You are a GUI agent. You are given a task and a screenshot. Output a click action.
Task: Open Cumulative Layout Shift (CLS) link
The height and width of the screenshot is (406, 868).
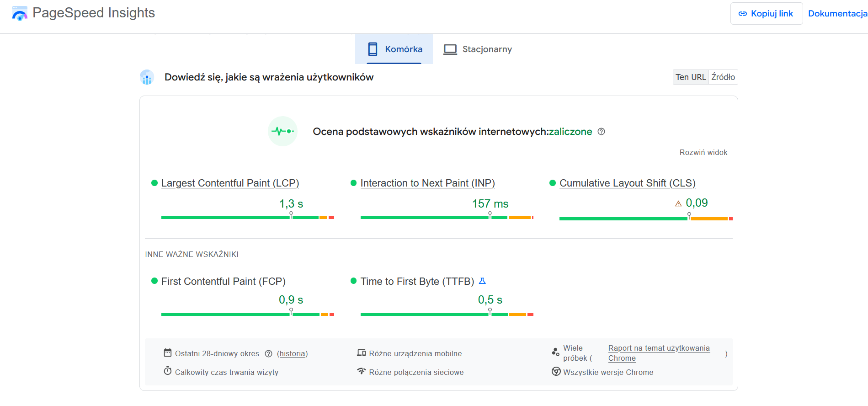click(627, 183)
